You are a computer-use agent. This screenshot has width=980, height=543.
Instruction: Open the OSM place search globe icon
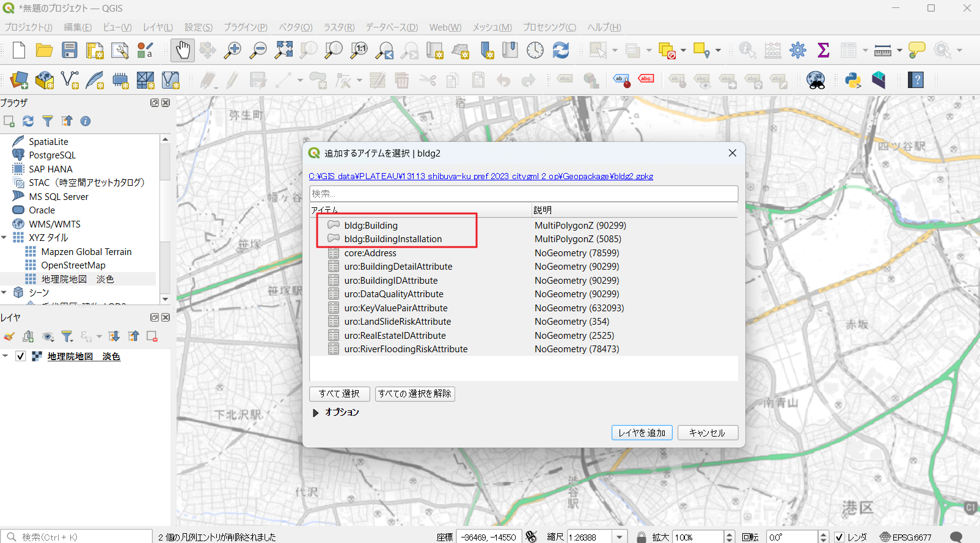(816, 80)
